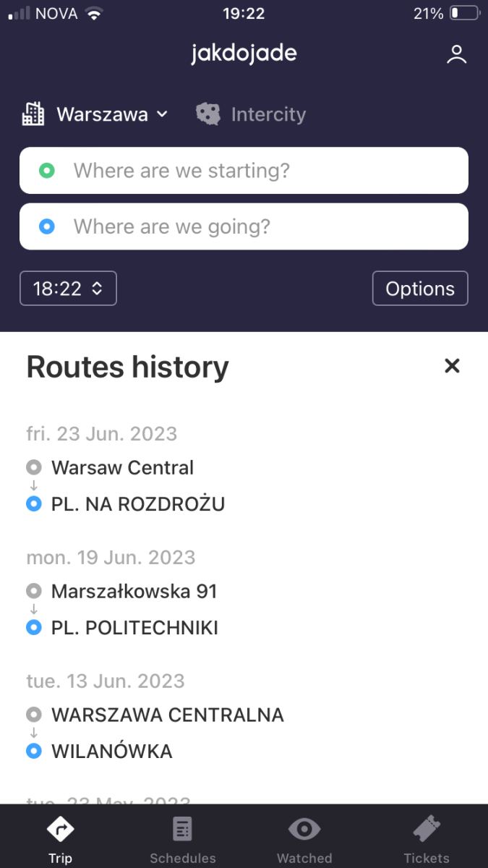Viewport: 488px width, 868px height.
Task: Open the Watched eye icon
Action: click(304, 829)
